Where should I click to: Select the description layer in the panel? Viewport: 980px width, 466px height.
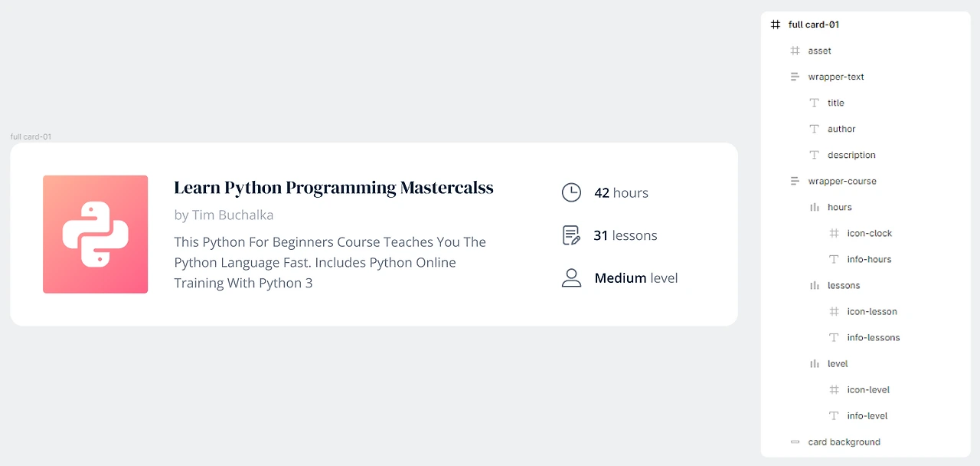coord(851,155)
